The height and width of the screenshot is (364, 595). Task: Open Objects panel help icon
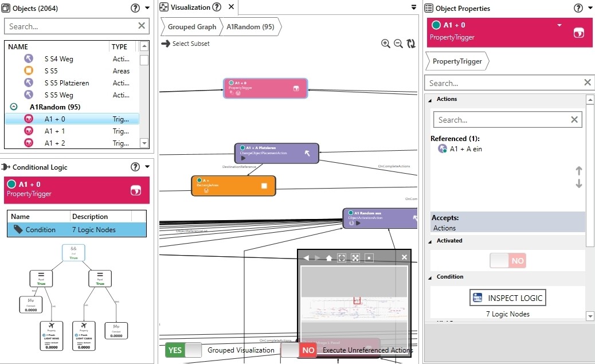click(x=135, y=8)
